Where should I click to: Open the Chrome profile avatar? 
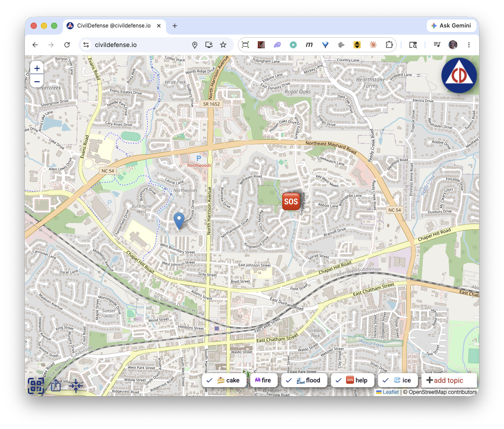tap(453, 45)
